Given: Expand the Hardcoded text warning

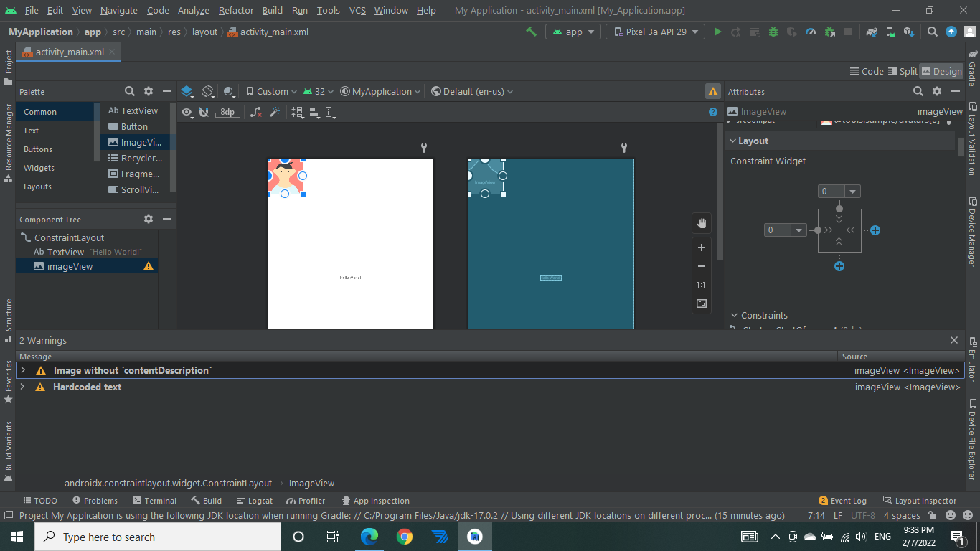Looking at the screenshot, I should (23, 387).
